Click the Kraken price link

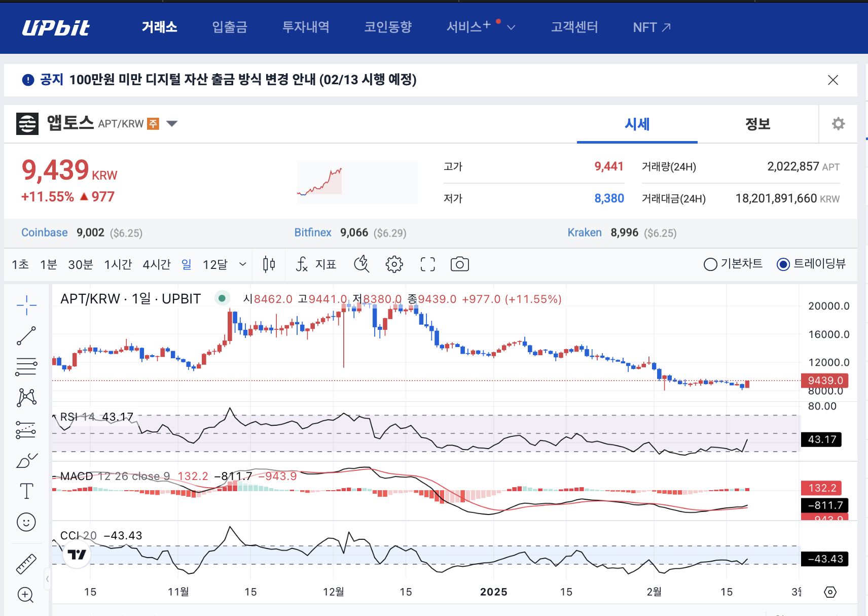click(x=585, y=232)
